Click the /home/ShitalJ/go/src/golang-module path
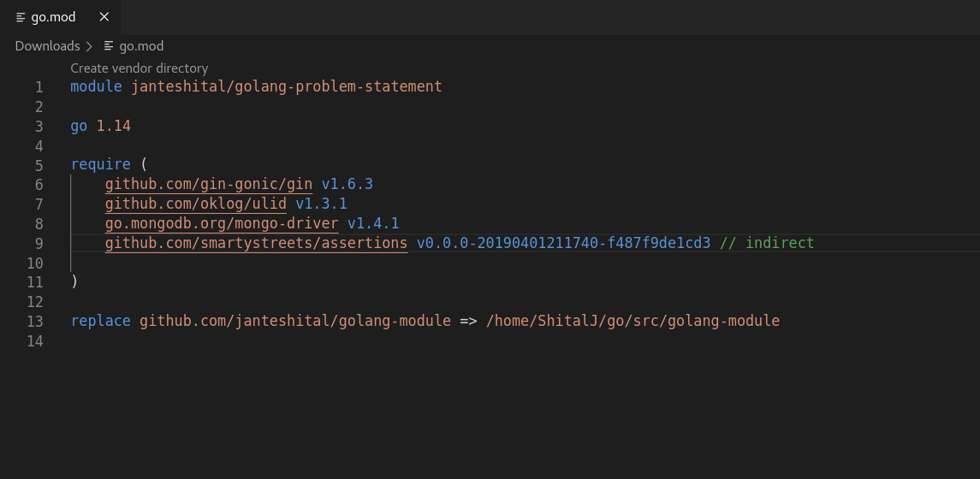 coord(633,321)
